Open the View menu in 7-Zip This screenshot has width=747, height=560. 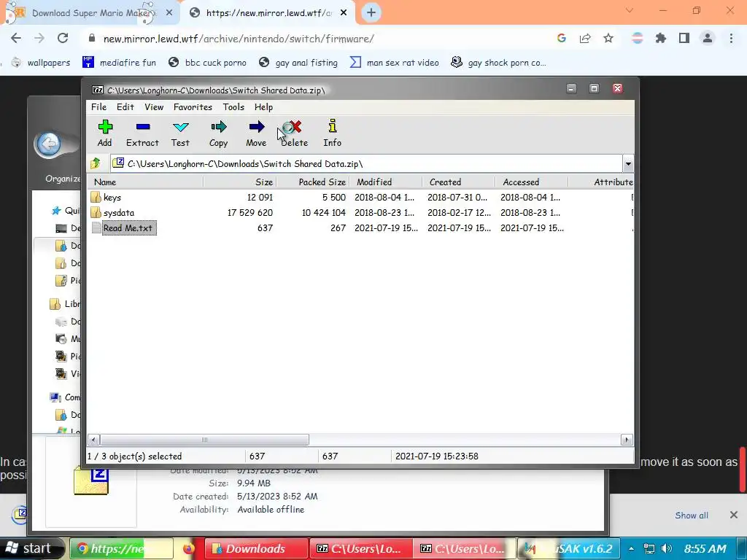[x=154, y=107]
